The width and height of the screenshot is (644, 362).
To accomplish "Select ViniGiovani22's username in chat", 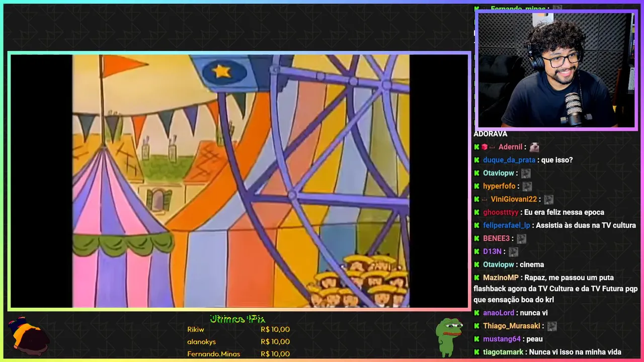I will click(x=514, y=199).
